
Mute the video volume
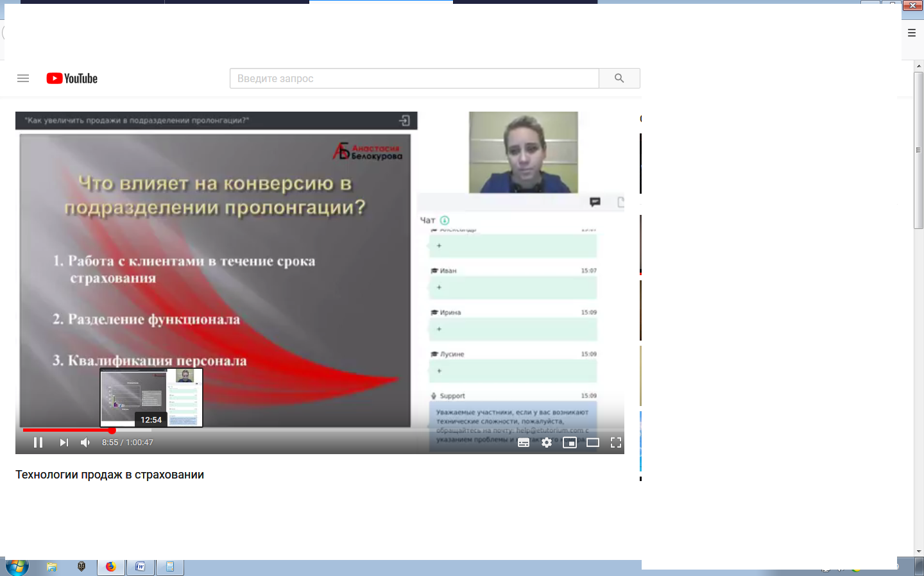85,443
